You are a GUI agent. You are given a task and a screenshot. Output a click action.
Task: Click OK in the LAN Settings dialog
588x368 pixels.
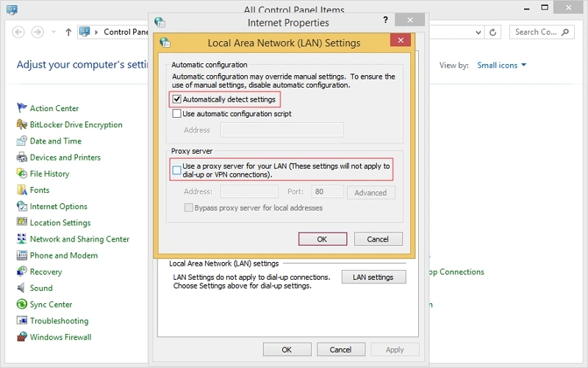(323, 239)
